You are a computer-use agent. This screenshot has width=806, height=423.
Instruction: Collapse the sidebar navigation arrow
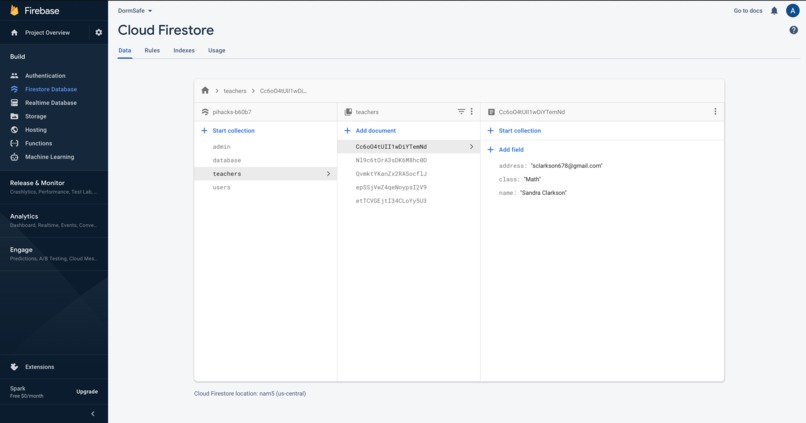coord(93,414)
